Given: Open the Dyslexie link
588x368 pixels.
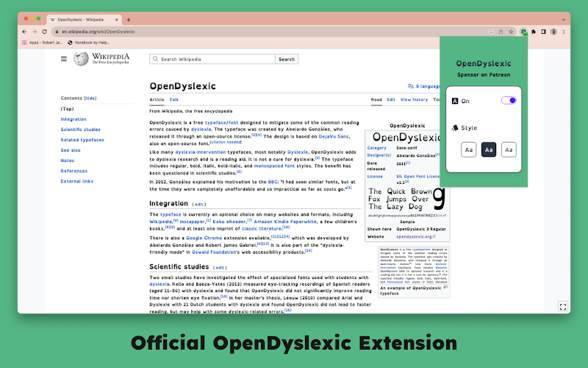Looking at the screenshot, I should click(x=298, y=152).
